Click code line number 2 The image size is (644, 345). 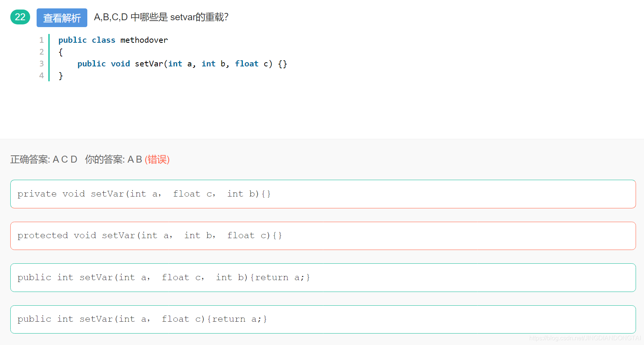tap(42, 52)
